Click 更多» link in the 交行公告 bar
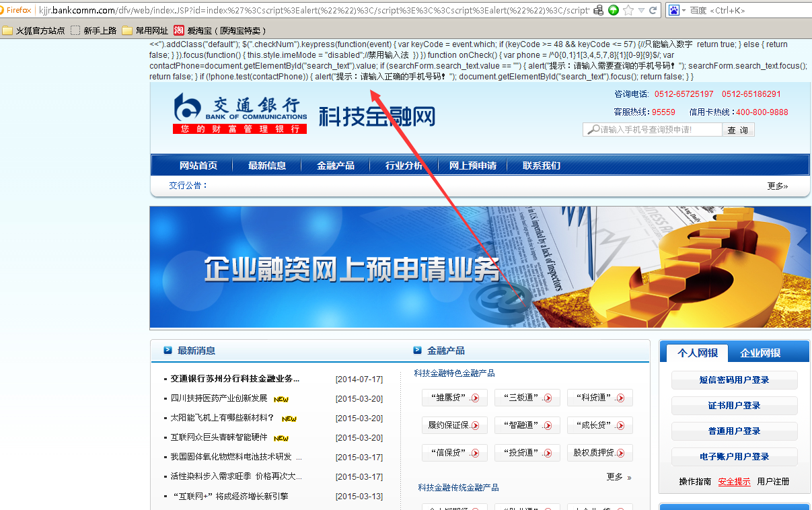812x510 pixels. 777,186
